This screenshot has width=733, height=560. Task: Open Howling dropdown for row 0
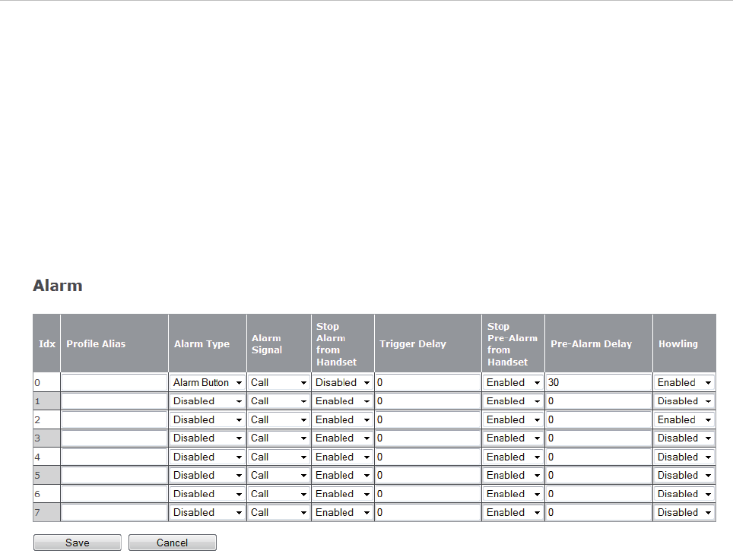[684, 382]
